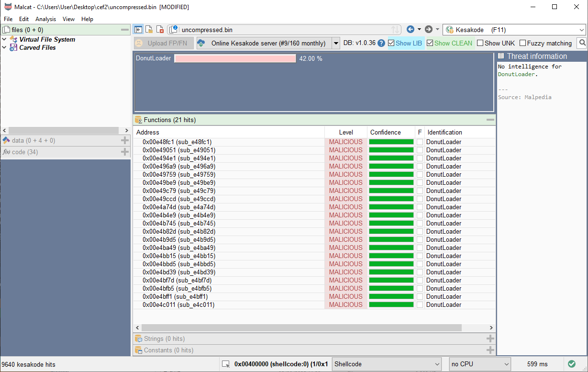Click the uncompressed.bin file tab icon
The width and height of the screenshot is (588, 372).
pos(174,30)
